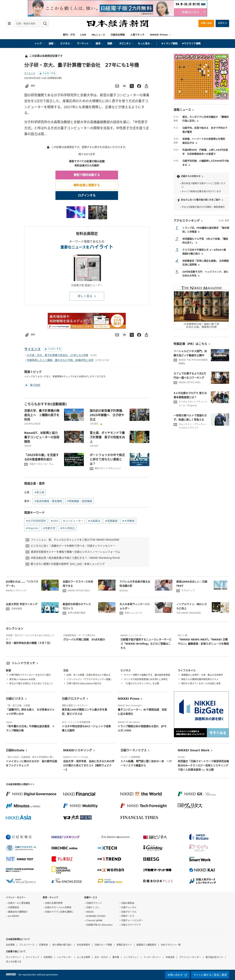
Task: Open the FINANCIAL TIMES logo link
Action: point(139,817)
